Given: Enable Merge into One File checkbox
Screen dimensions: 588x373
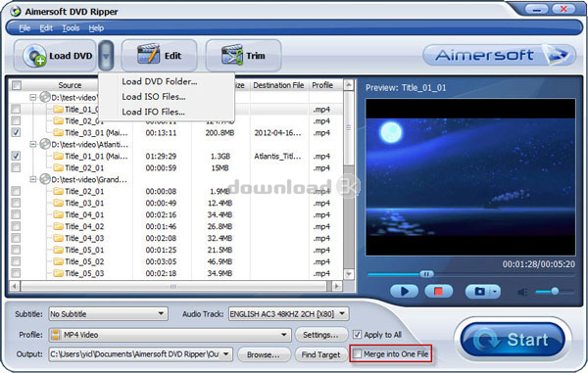Looking at the screenshot, I should point(358,353).
